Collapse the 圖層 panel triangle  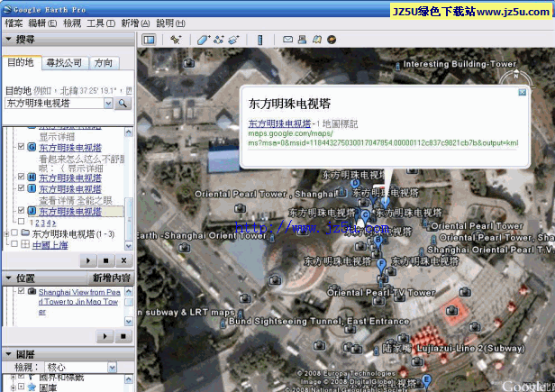pyautogui.click(x=8, y=354)
